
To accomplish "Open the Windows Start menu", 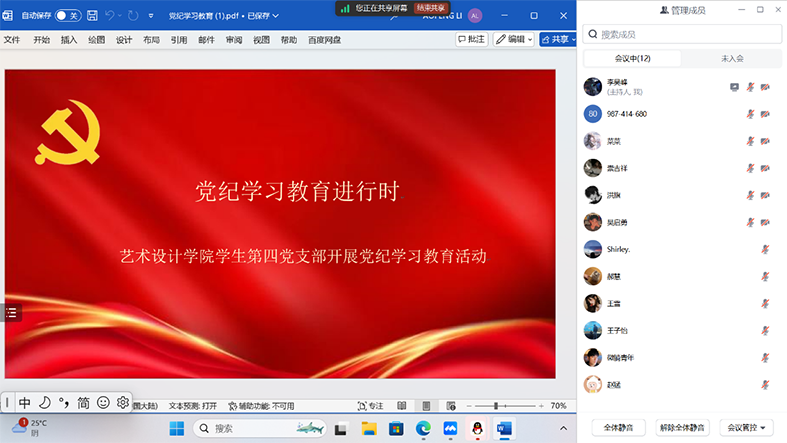I will coord(177,428).
